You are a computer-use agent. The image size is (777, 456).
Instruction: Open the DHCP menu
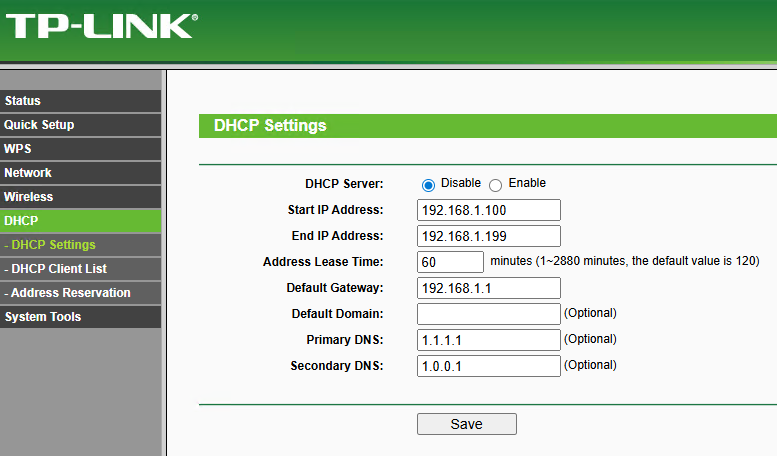(x=80, y=221)
